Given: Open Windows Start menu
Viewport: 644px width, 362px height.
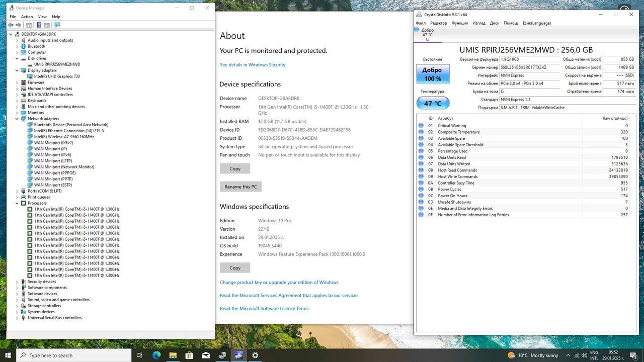Looking at the screenshot, I should tap(8, 355).
